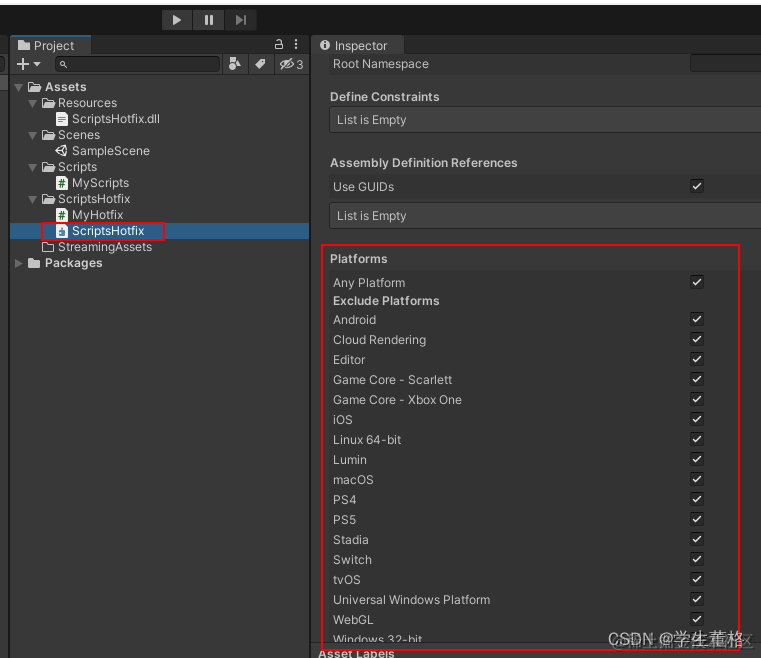Click the Root Namespace input field

(x=725, y=64)
